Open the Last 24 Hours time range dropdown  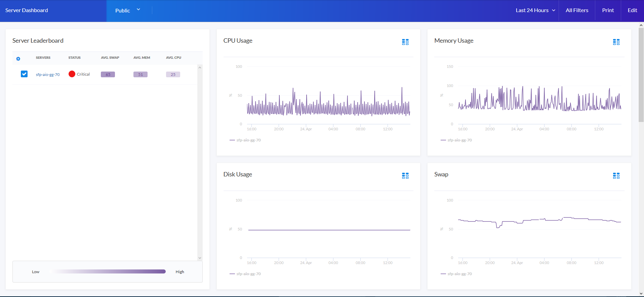(535, 10)
